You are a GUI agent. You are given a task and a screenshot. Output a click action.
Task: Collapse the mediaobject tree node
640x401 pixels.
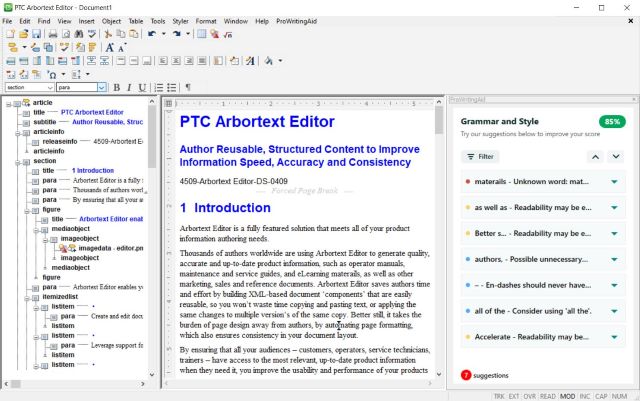(36, 229)
